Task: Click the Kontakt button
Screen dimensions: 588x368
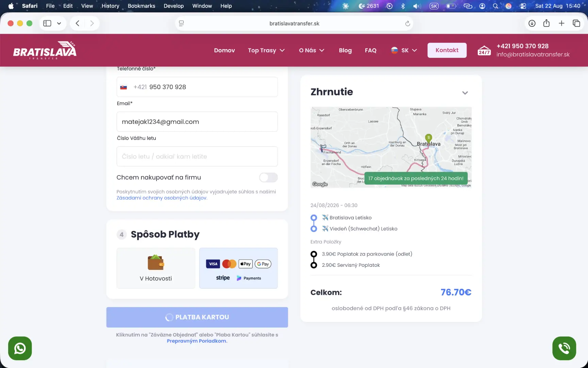Action: (447, 50)
